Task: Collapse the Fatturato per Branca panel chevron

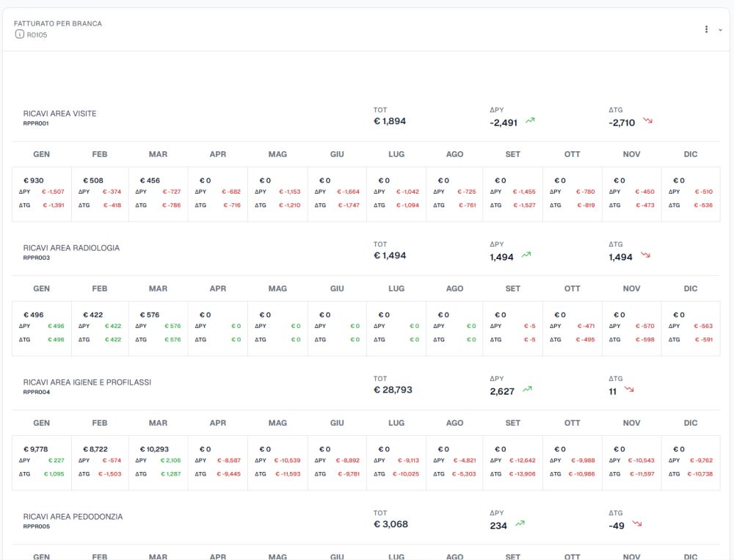Action: 721,30
